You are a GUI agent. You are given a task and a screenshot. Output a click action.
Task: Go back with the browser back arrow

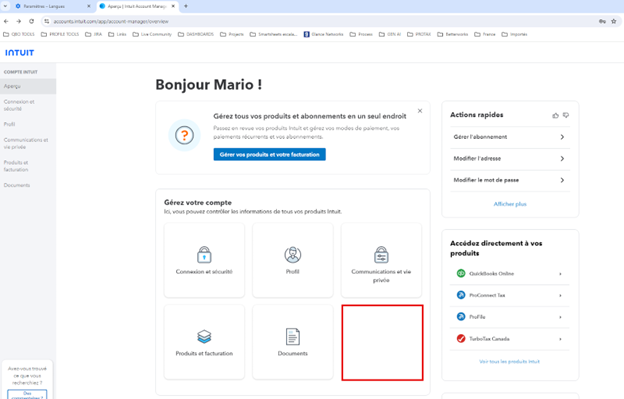6,21
